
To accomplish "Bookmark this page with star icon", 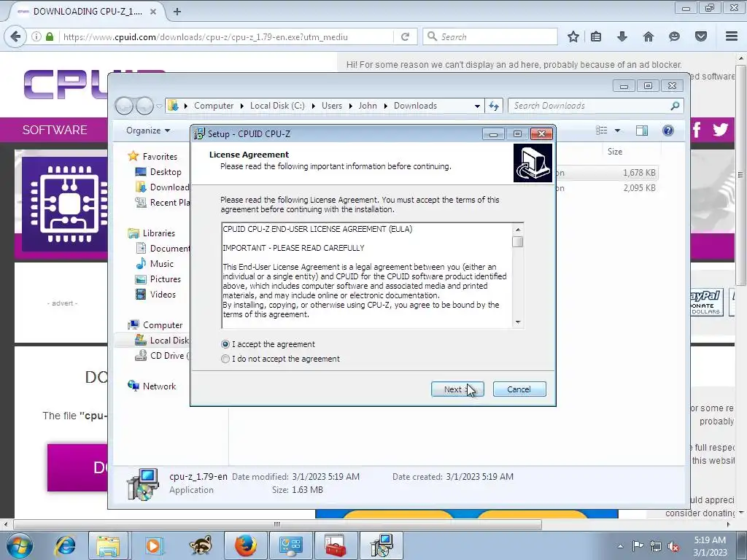I will tap(573, 36).
